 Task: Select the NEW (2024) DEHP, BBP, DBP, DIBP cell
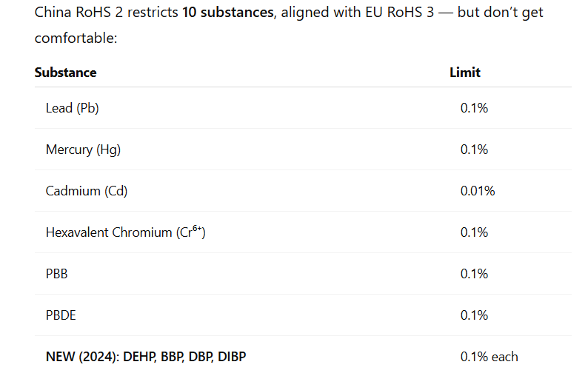[146, 357]
